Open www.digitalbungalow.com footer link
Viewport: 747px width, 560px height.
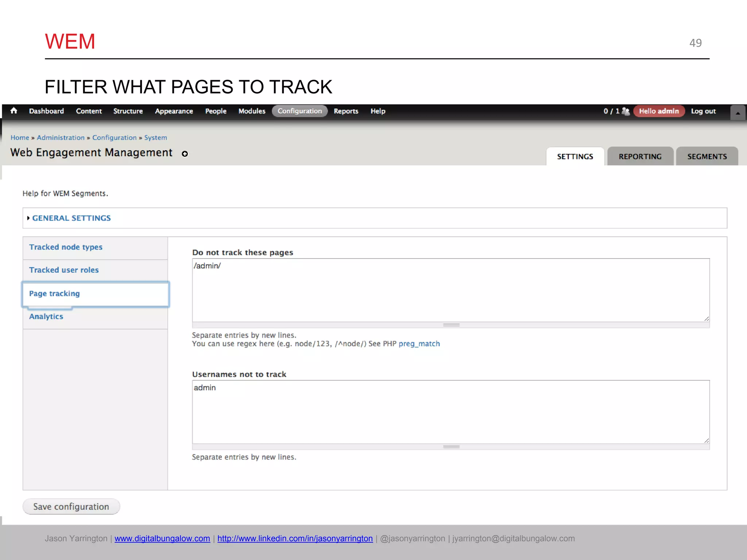pyautogui.click(x=162, y=538)
